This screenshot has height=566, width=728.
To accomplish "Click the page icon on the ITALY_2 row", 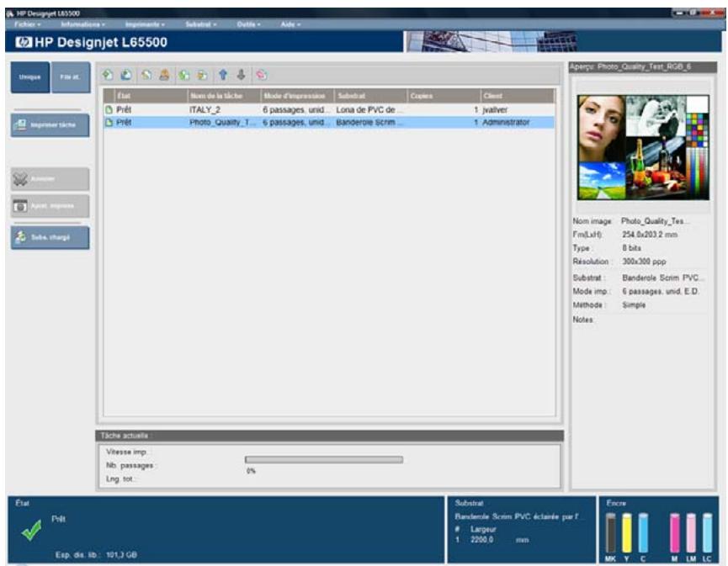I will (109, 110).
